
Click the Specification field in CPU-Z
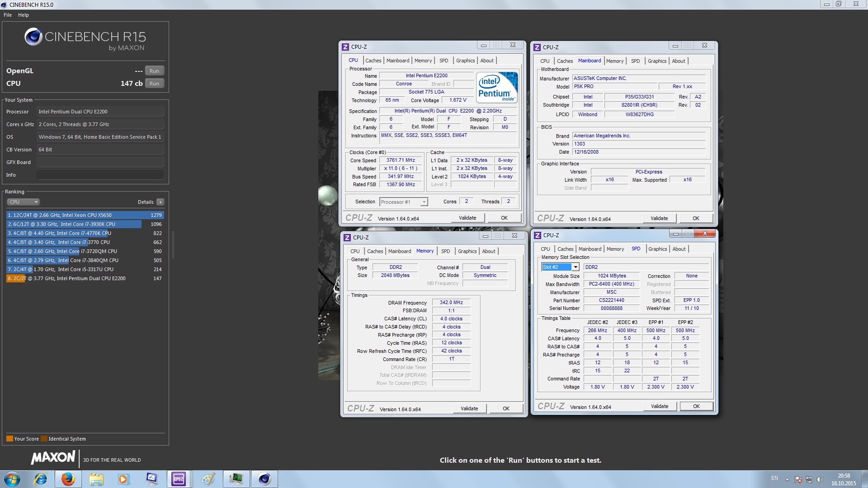pos(448,111)
